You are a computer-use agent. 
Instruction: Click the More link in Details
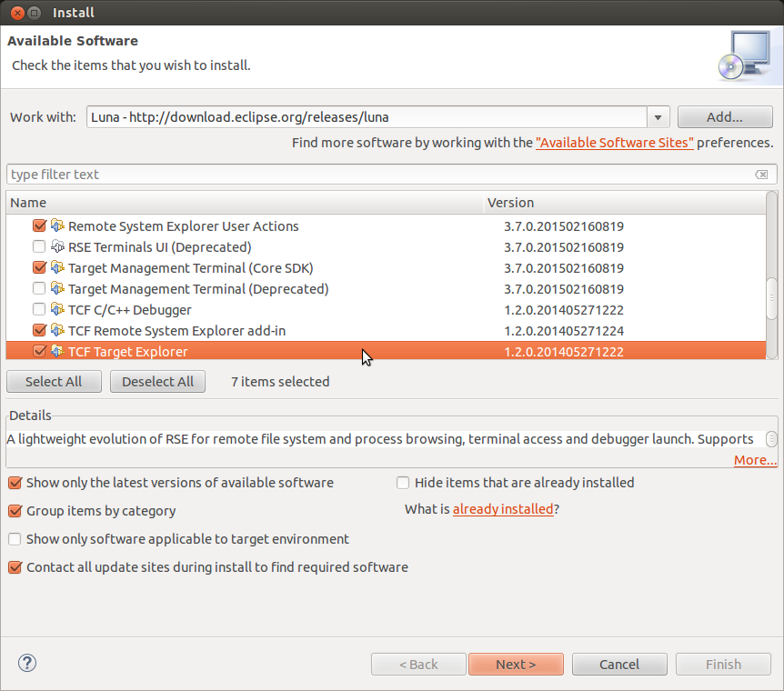click(754, 459)
